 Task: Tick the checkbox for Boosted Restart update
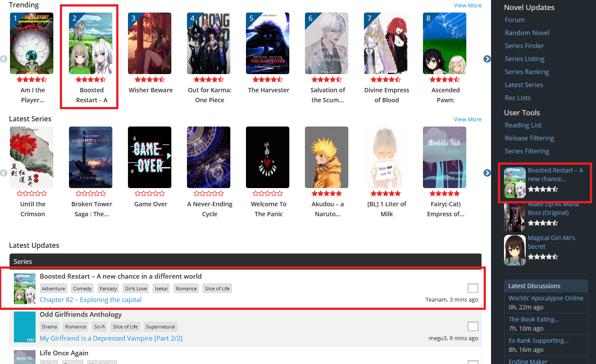click(x=473, y=288)
